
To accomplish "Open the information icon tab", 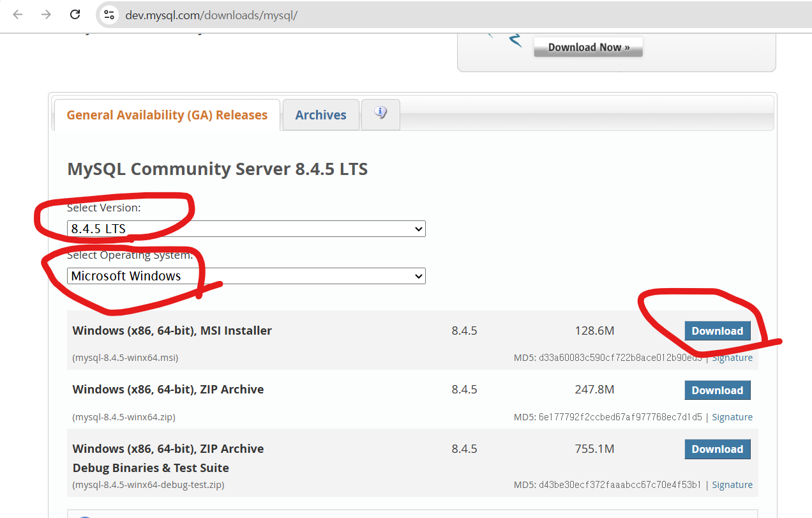I will pos(381,114).
